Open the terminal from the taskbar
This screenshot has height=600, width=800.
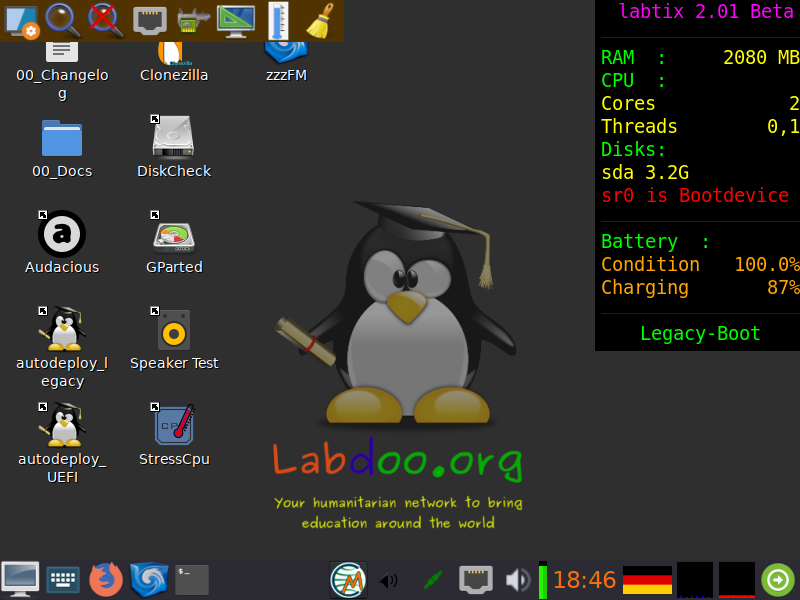pyautogui.click(x=192, y=580)
